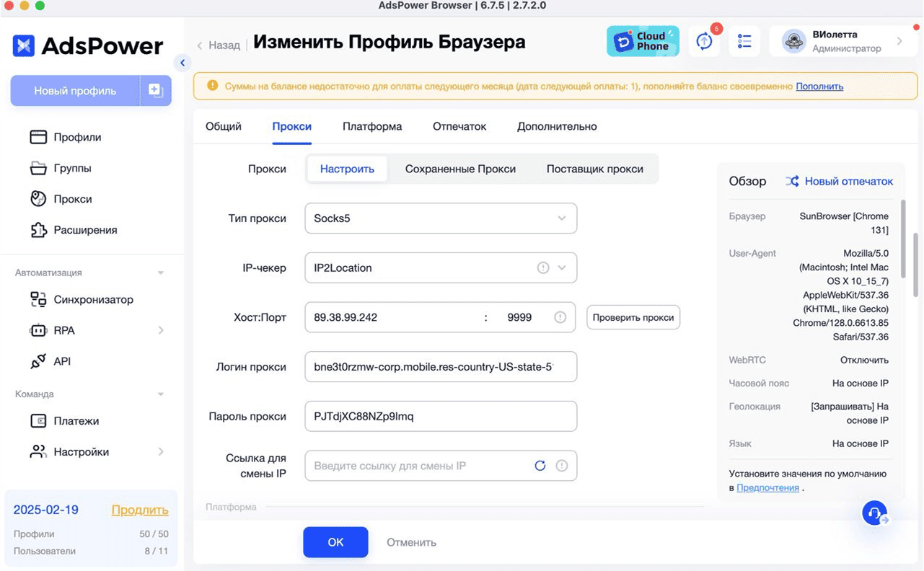The width and height of the screenshot is (924, 571).
Task: Click Новый отпечаток link text
Action: [x=849, y=181]
